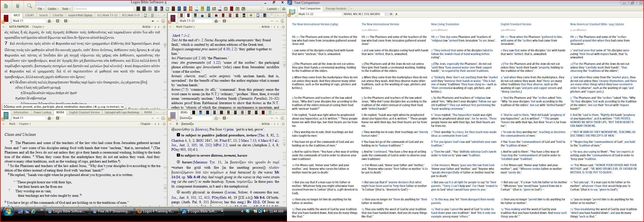Click the Text Comparison panel sync icon
This screenshot has height=222, width=644.
292,12
